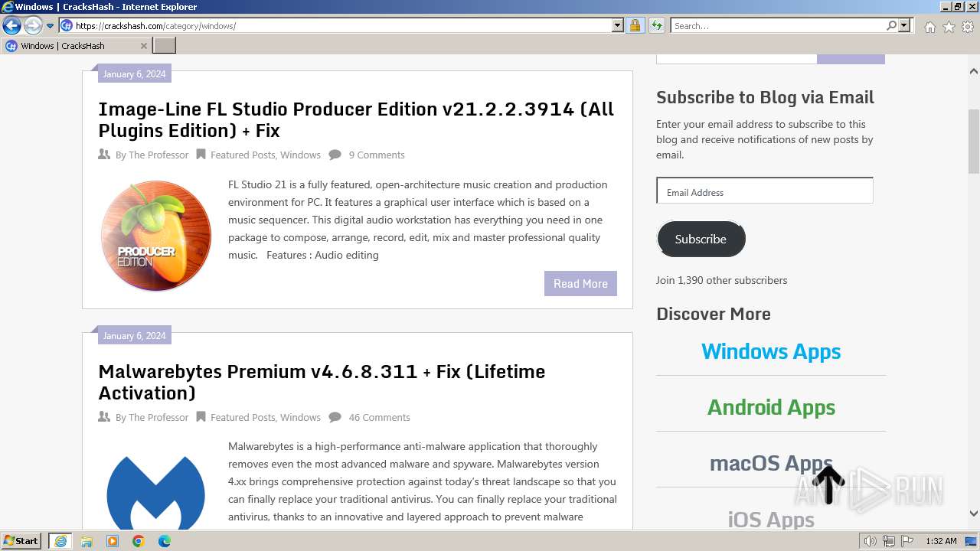
Task: Select the Windows | CracksHash tab
Action: [x=76, y=46]
